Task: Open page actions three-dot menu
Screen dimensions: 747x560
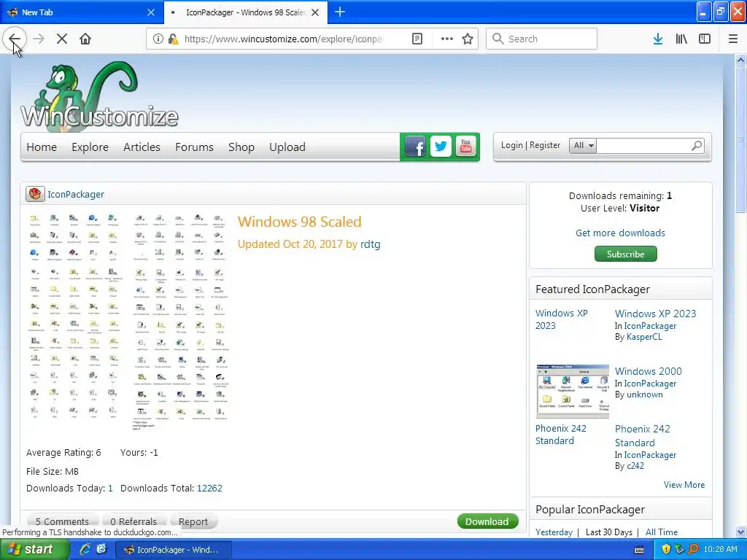Action: coord(447,39)
